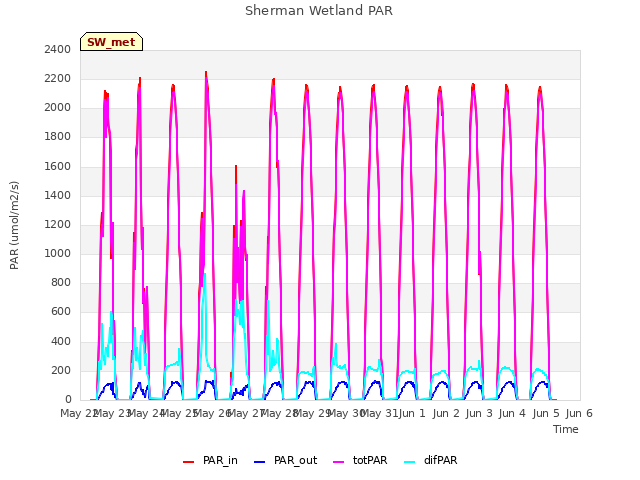
Task: Click the 600 y-axis tick label
Action: coord(61,312)
